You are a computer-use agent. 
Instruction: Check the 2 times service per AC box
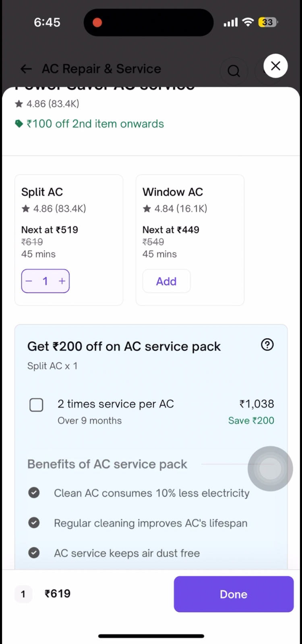[x=36, y=405]
